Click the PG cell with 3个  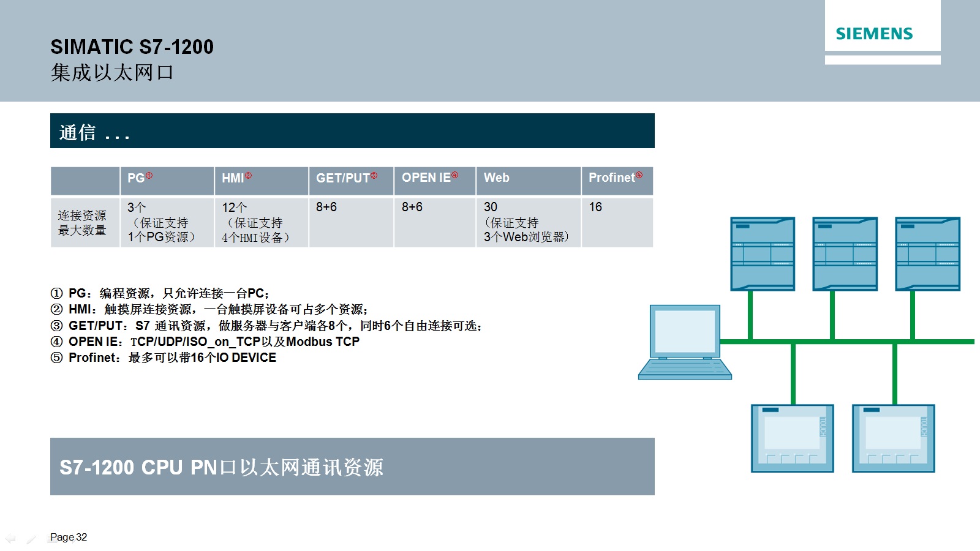tap(167, 223)
